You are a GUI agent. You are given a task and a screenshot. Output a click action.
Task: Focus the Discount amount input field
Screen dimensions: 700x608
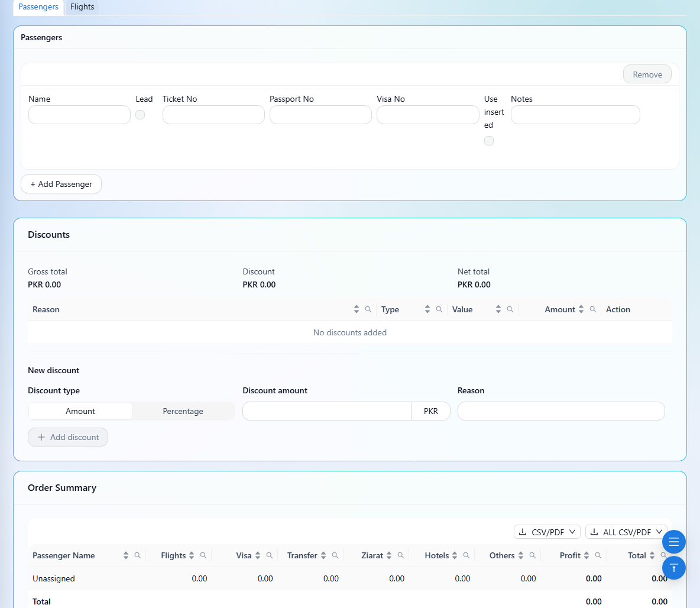(x=327, y=411)
